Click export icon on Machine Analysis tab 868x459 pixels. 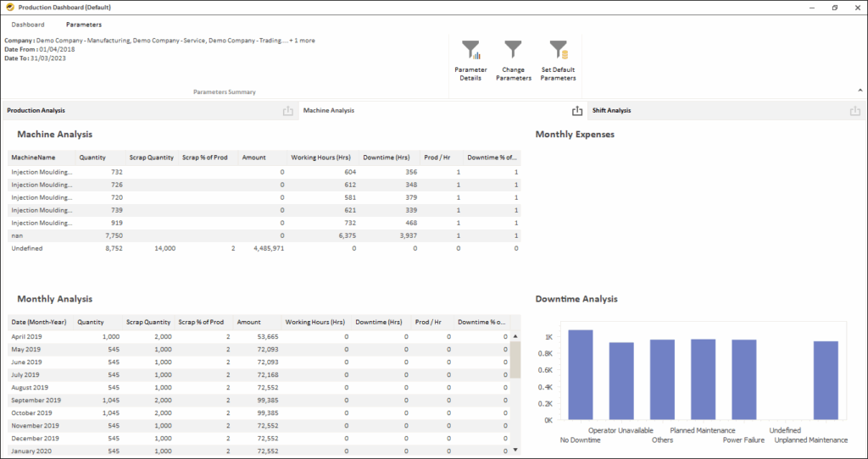coord(577,111)
